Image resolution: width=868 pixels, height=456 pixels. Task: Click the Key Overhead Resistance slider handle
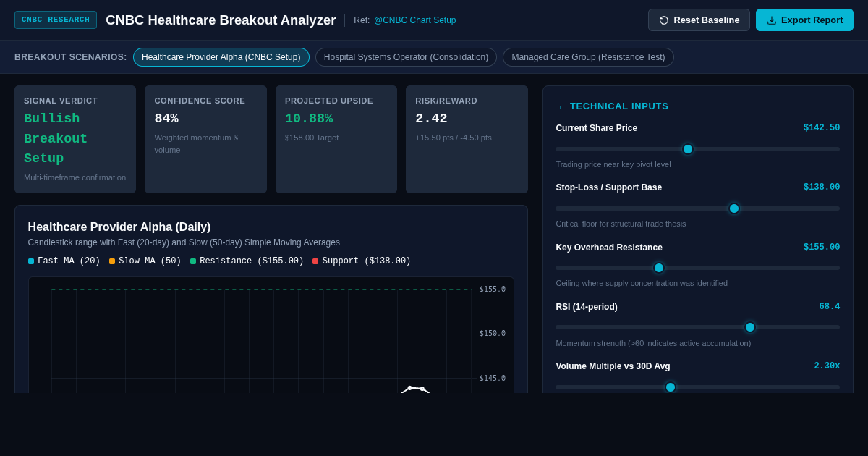[x=659, y=268]
